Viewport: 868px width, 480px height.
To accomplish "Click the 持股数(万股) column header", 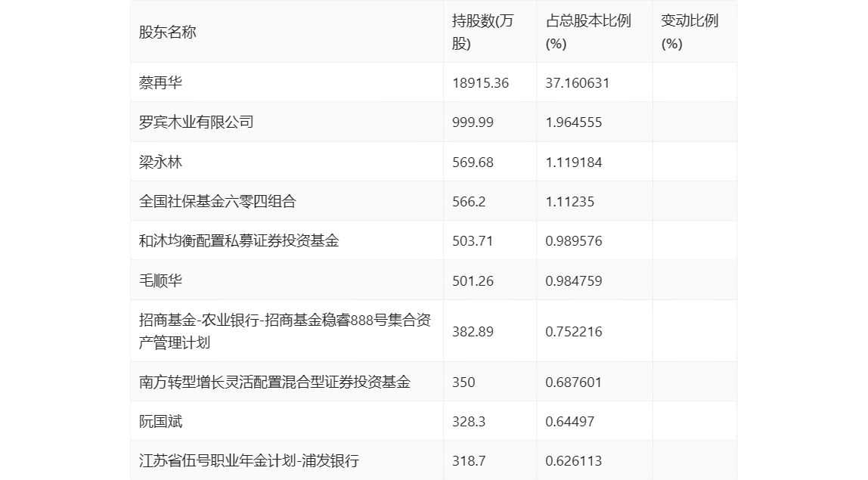I will point(482,32).
